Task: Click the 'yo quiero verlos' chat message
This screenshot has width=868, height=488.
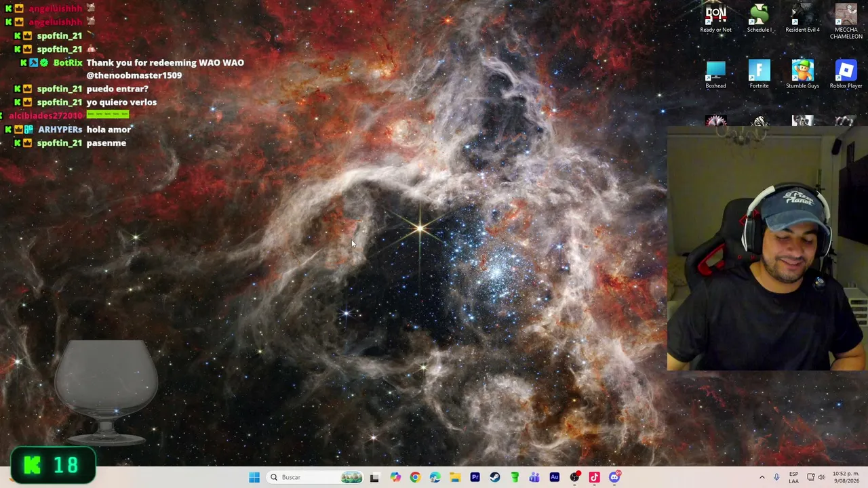Action: (x=121, y=102)
